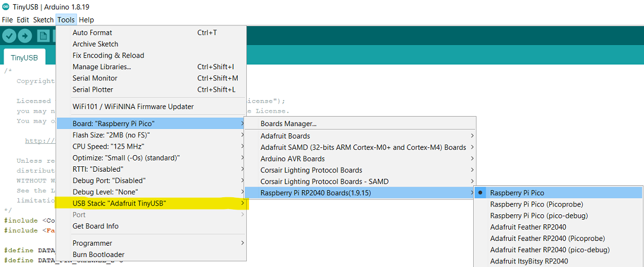Click the New sketch toolbar icon
Image resolution: width=644 pixels, height=267 pixels.
point(43,36)
